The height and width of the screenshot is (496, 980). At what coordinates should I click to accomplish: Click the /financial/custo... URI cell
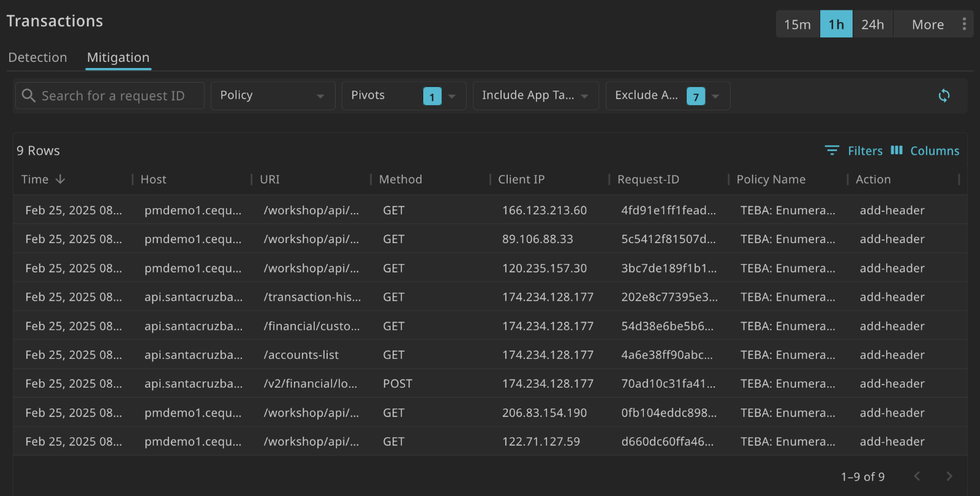pyautogui.click(x=312, y=326)
